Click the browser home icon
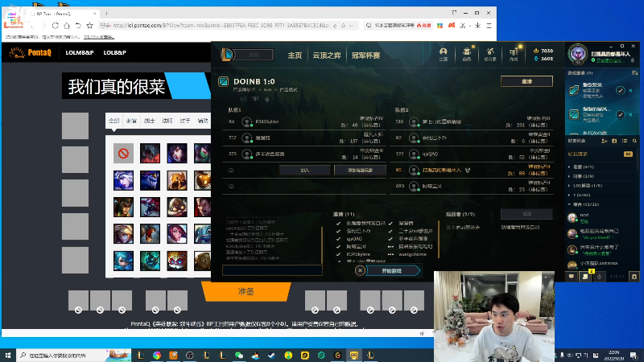This screenshot has width=644, height=362. coord(67,26)
